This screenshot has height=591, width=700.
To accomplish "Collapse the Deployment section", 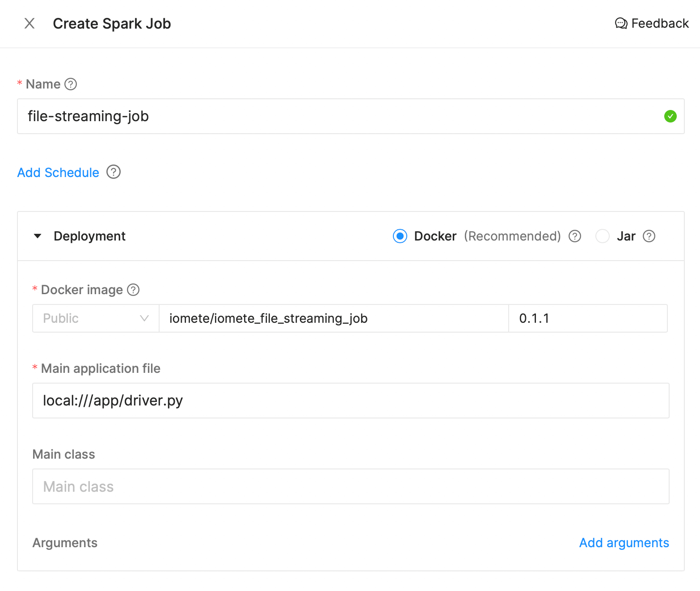I will click(x=38, y=236).
